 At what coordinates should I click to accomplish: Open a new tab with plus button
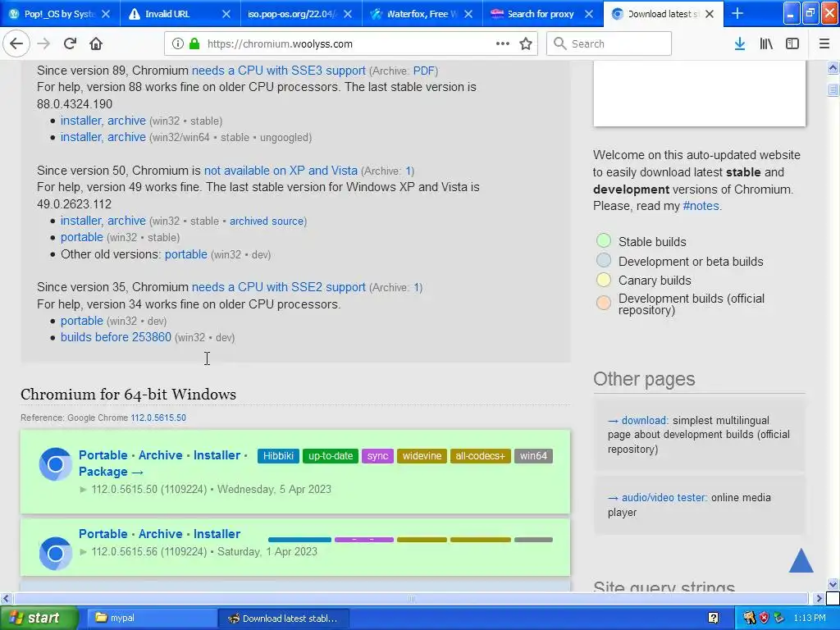coord(737,14)
